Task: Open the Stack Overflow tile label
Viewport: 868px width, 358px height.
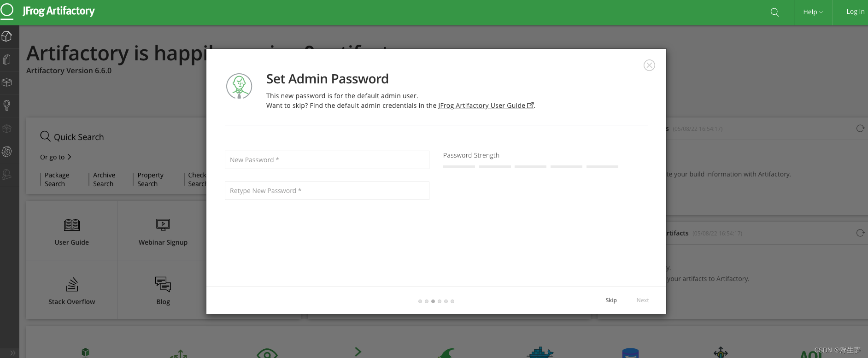Action: click(x=72, y=302)
